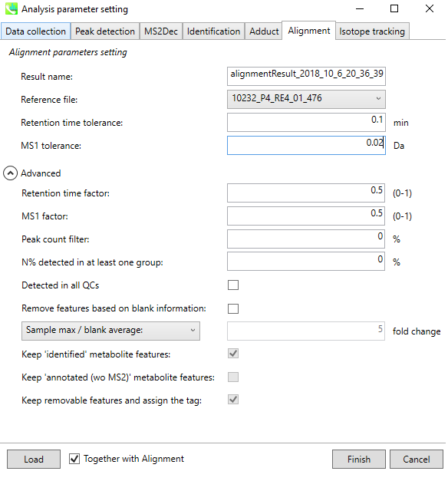Click the Load button
The height and width of the screenshot is (481, 448).
(x=34, y=460)
